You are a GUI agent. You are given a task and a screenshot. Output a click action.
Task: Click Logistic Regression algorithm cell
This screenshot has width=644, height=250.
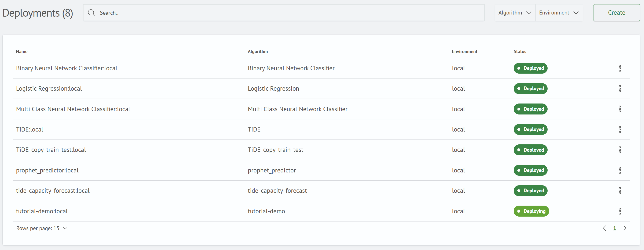[273, 89]
